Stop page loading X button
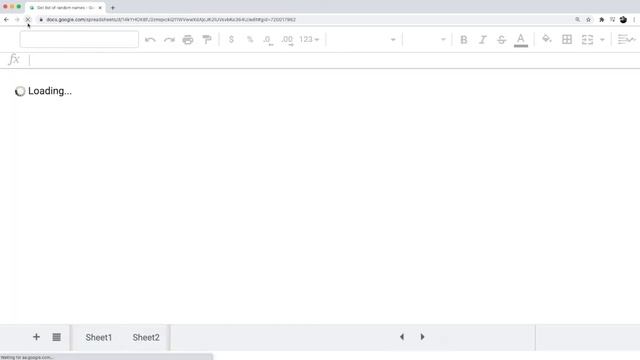640x360 pixels. pos(28,20)
